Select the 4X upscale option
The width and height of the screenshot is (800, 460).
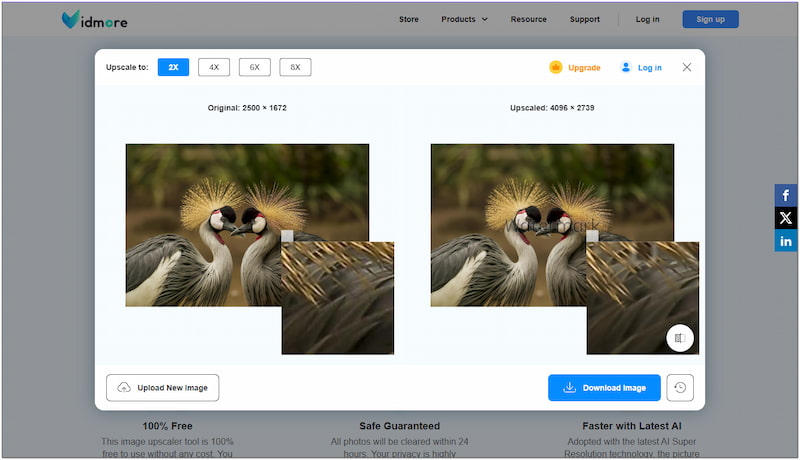pos(214,67)
